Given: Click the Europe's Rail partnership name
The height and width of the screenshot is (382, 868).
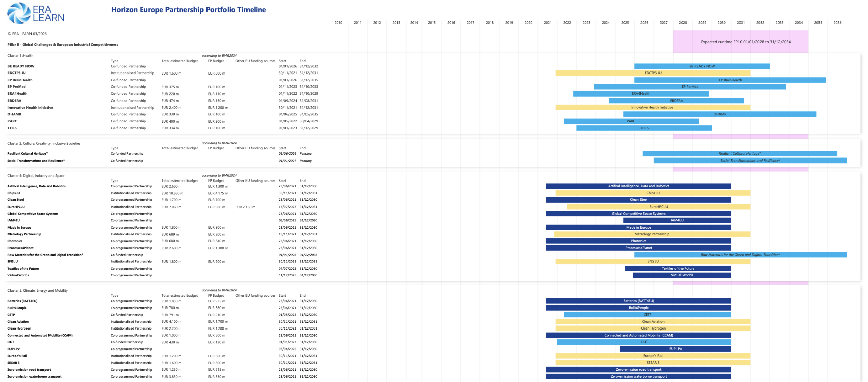Looking at the screenshot, I should 17,356.
